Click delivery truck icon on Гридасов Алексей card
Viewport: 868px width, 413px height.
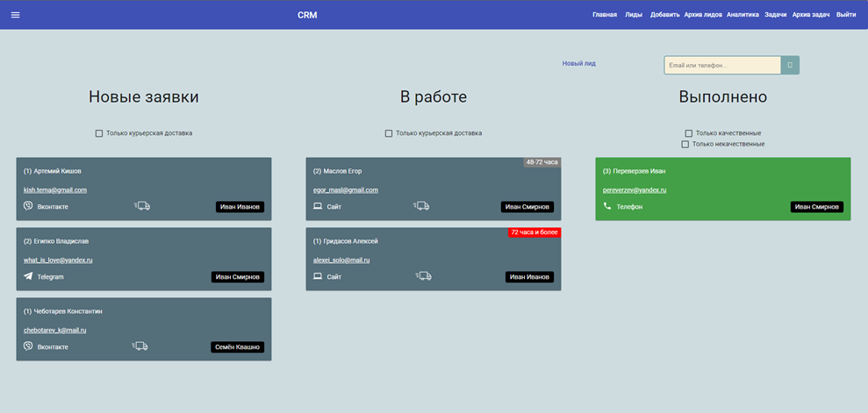pyautogui.click(x=424, y=276)
